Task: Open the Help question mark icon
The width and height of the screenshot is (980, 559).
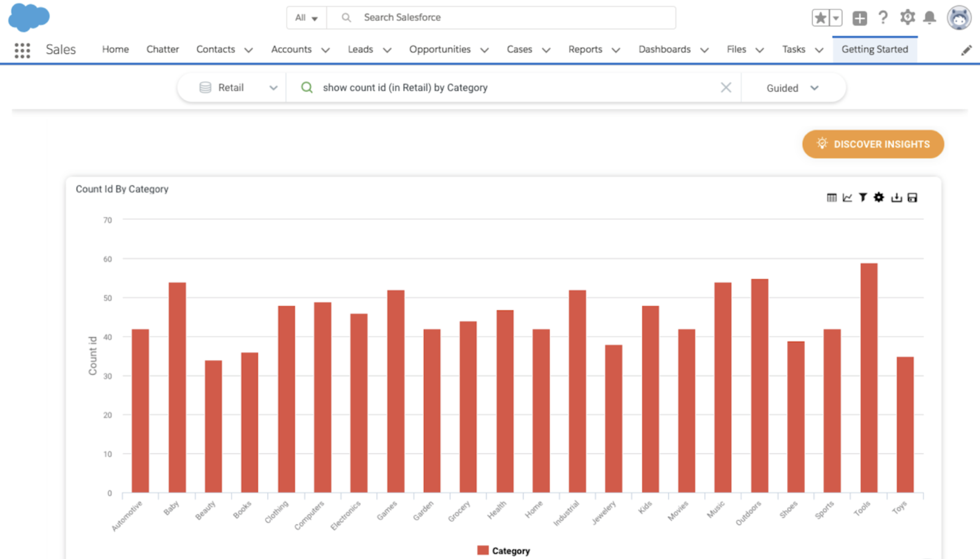Action: [883, 17]
